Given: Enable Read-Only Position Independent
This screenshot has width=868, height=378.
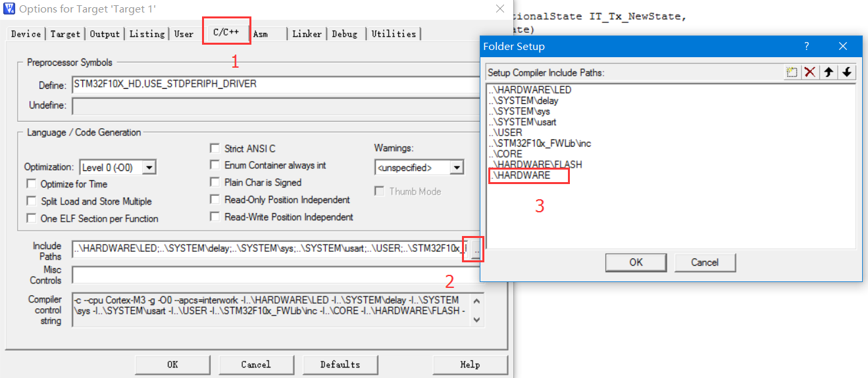Looking at the screenshot, I should (215, 200).
